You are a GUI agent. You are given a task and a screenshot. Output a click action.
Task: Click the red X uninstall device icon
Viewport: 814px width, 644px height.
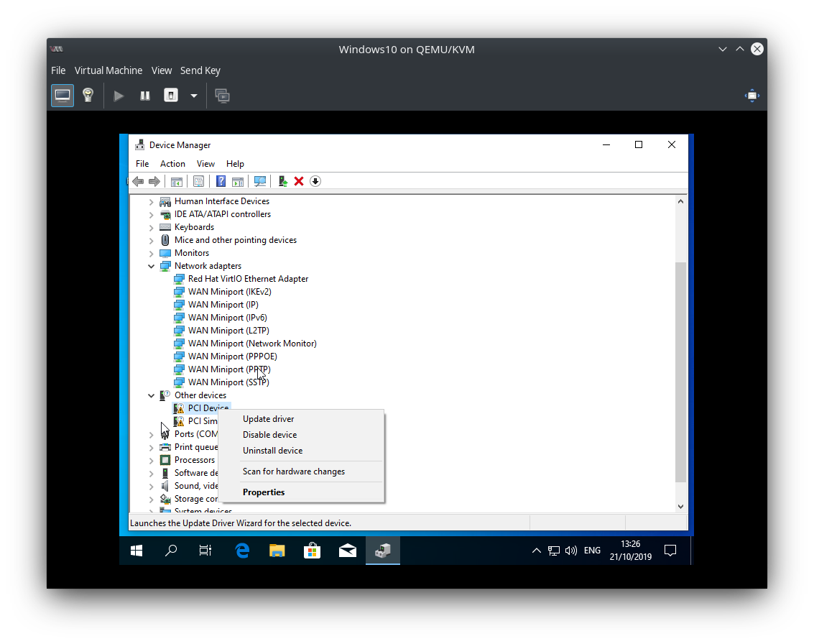point(299,181)
